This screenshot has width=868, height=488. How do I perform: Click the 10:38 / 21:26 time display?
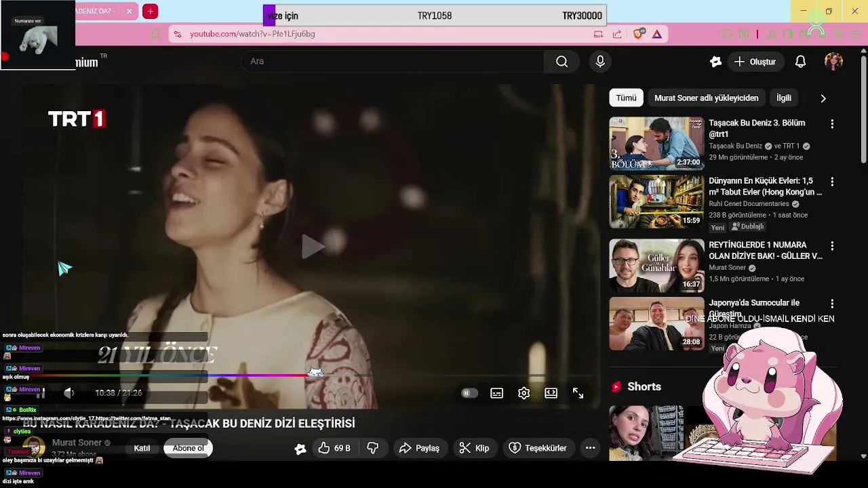point(119,393)
